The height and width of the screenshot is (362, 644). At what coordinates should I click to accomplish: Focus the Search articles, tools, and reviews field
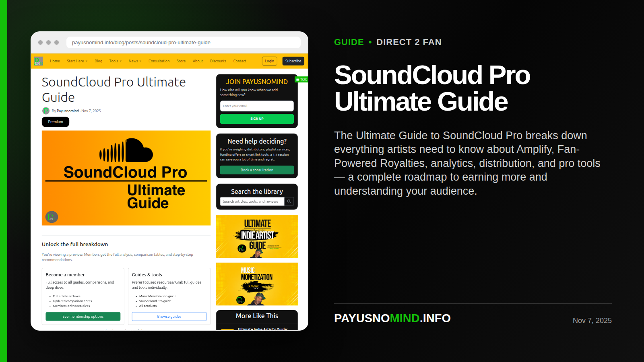tap(252, 202)
